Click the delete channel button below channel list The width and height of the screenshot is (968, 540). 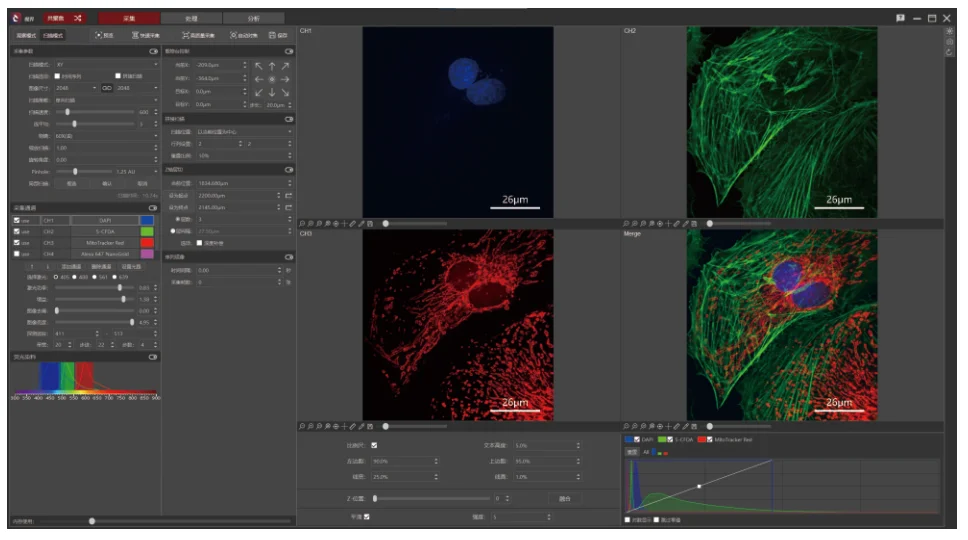[x=101, y=267]
